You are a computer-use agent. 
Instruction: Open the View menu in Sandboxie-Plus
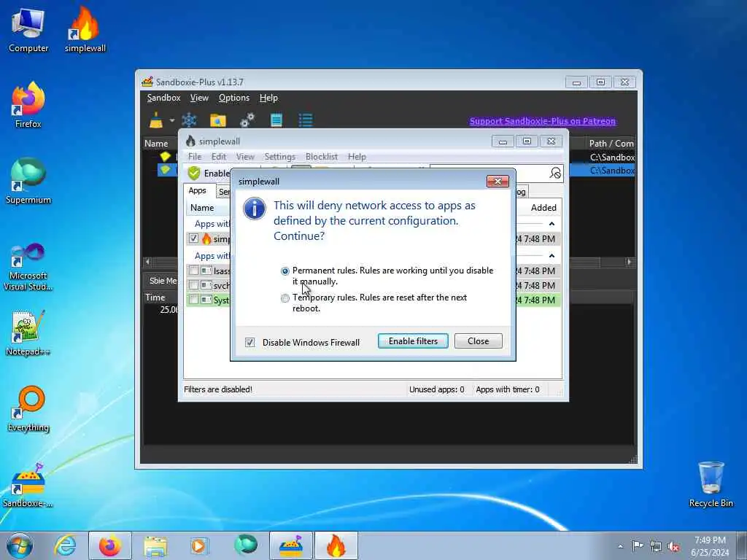point(199,98)
